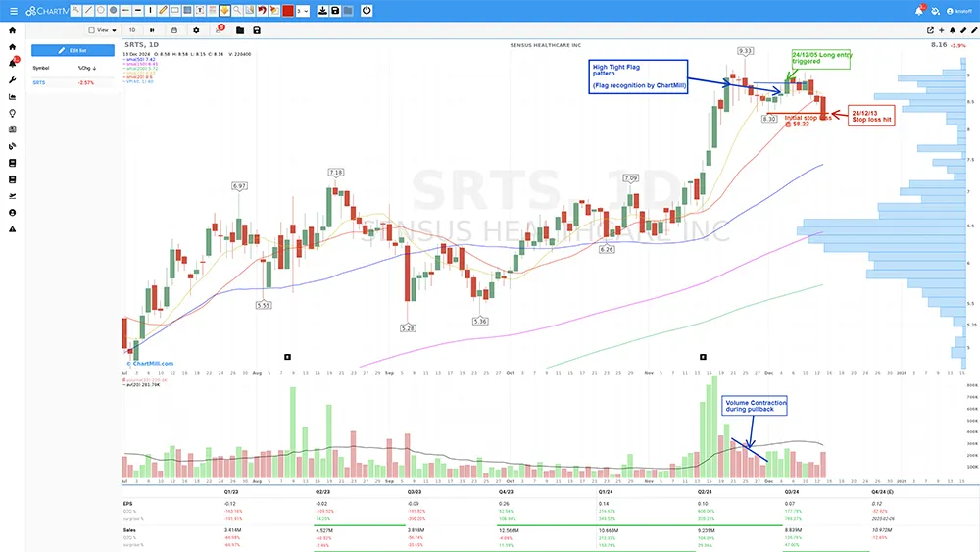Screen dimensions: 980x552
Task: Select the line drawing tool
Action: [89, 11]
